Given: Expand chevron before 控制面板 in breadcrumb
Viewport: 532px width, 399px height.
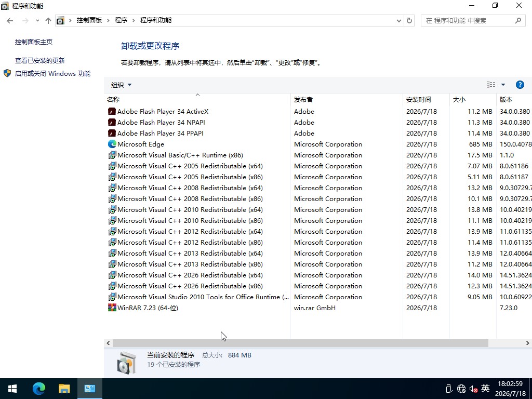Looking at the screenshot, I should (70, 20).
